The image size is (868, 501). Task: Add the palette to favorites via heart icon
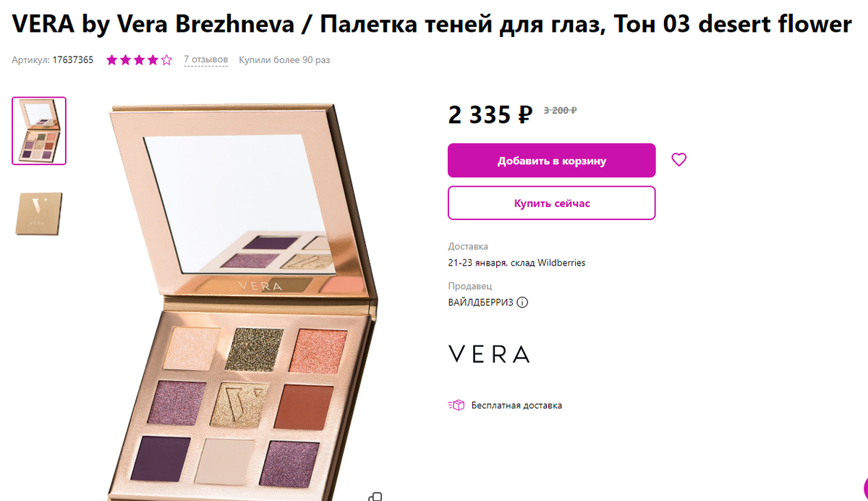click(678, 160)
